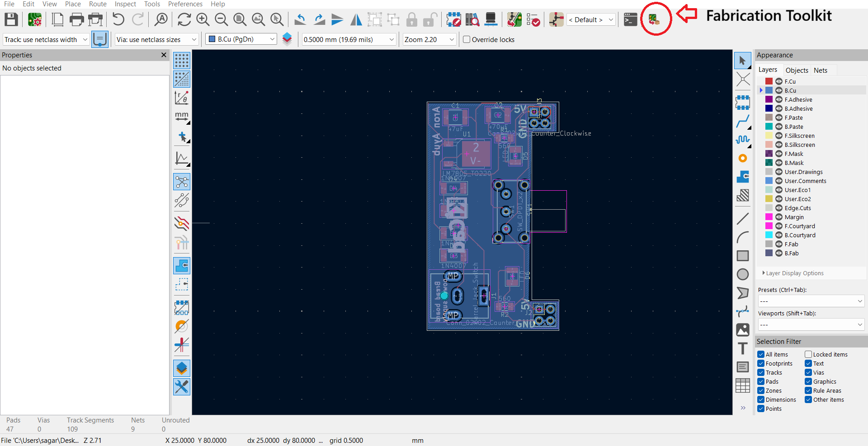Select the Route tracks tool
The image size is (868, 446).
click(x=743, y=121)
